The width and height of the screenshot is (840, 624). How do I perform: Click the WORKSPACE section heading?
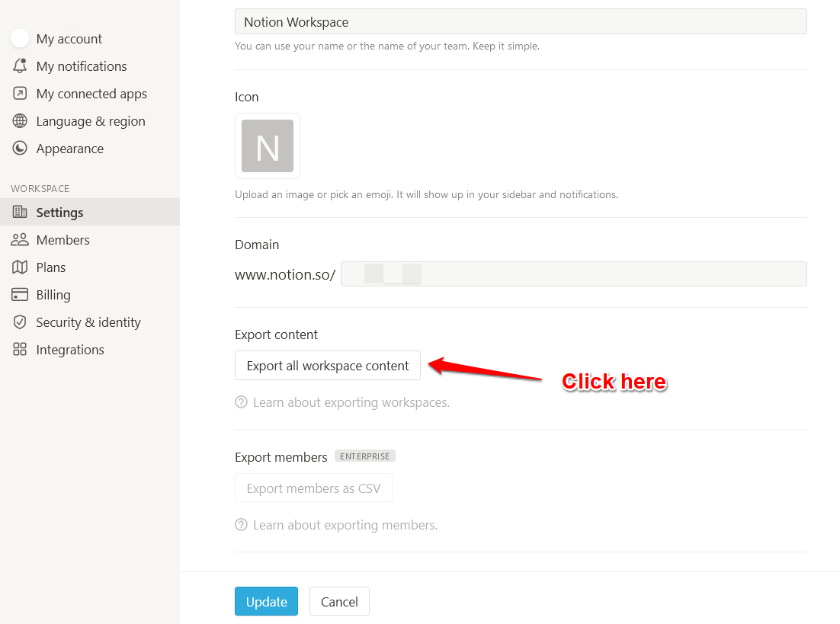click(x=40, y=188)
